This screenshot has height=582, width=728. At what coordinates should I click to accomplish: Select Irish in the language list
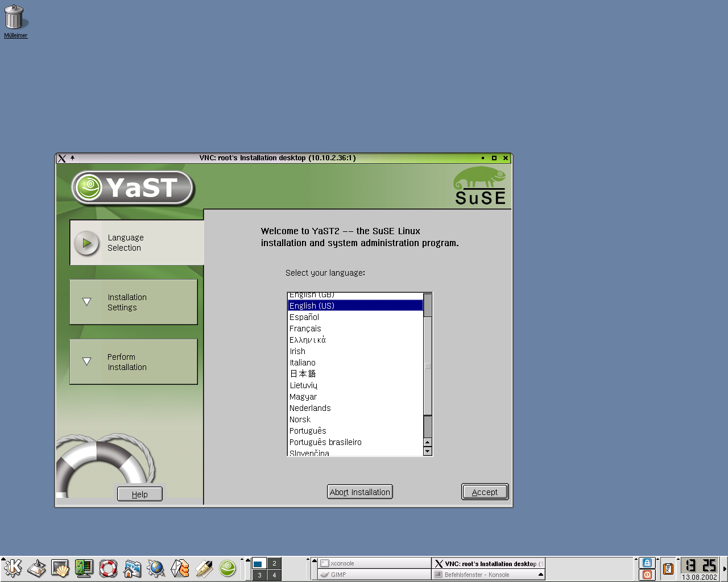(x=355, y=351)
